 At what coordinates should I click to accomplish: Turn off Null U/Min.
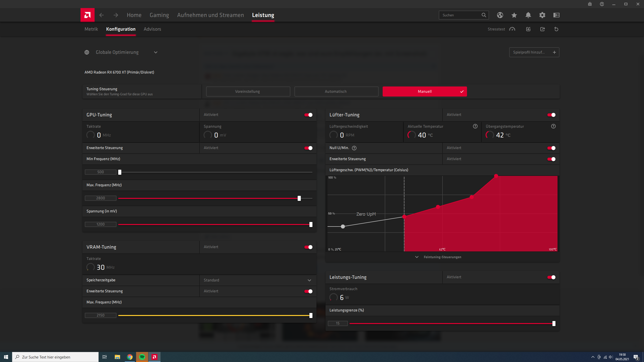pos(551,148)
